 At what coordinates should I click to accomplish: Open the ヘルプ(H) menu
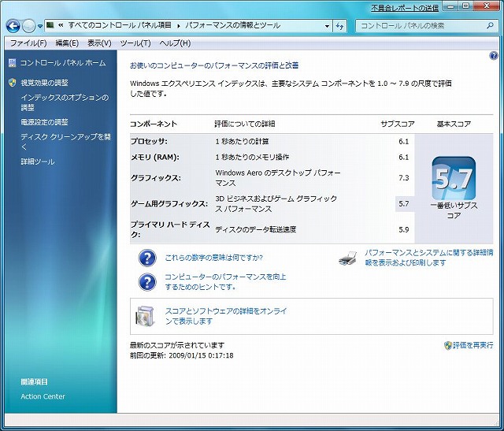tap(175, 43)
